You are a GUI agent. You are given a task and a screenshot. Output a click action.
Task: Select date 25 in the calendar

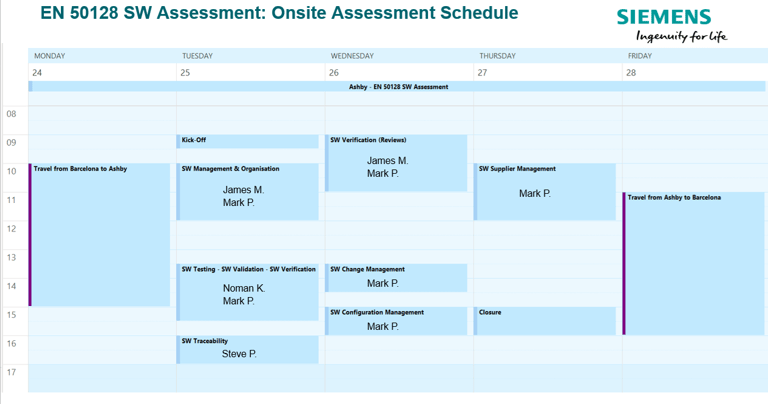click(x=185, y=72)
